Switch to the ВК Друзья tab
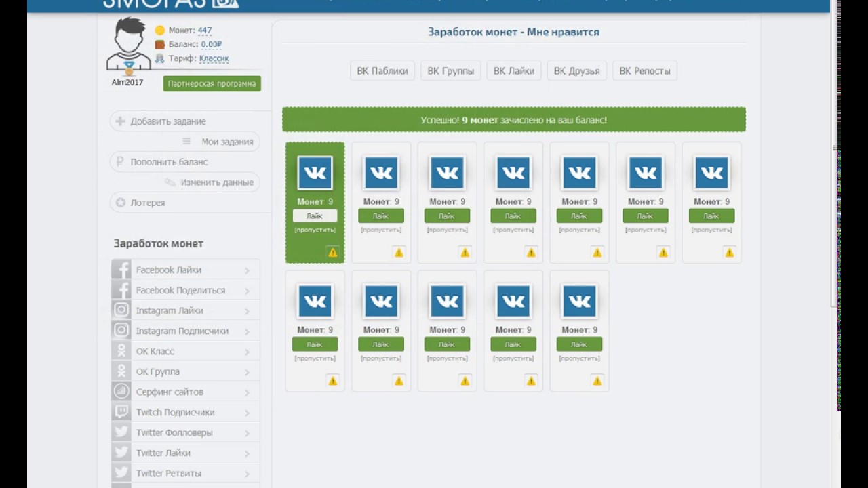The height and width of the screenshot is (488, 868). 577,70
